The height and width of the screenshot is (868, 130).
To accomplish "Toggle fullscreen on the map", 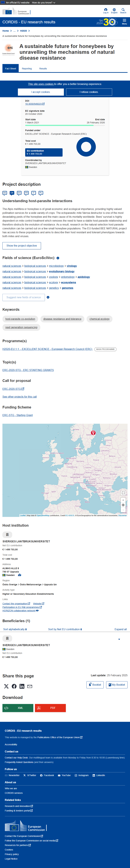I will (x=123, y=493).
